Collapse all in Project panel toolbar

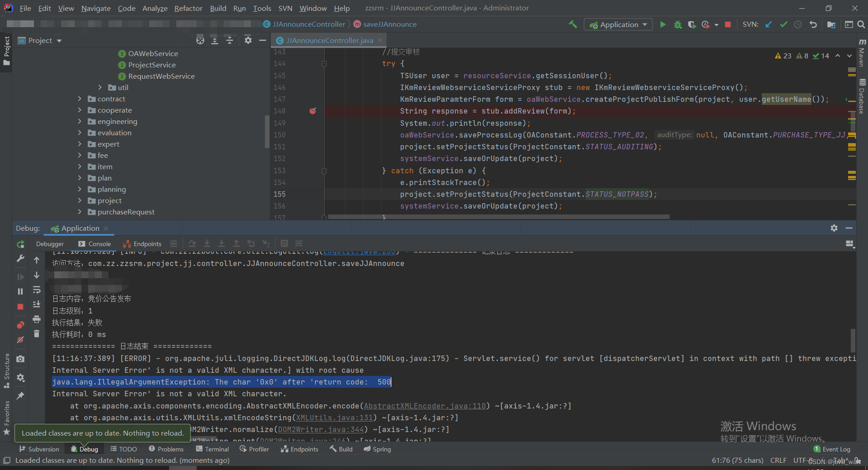tap(230, 40)
